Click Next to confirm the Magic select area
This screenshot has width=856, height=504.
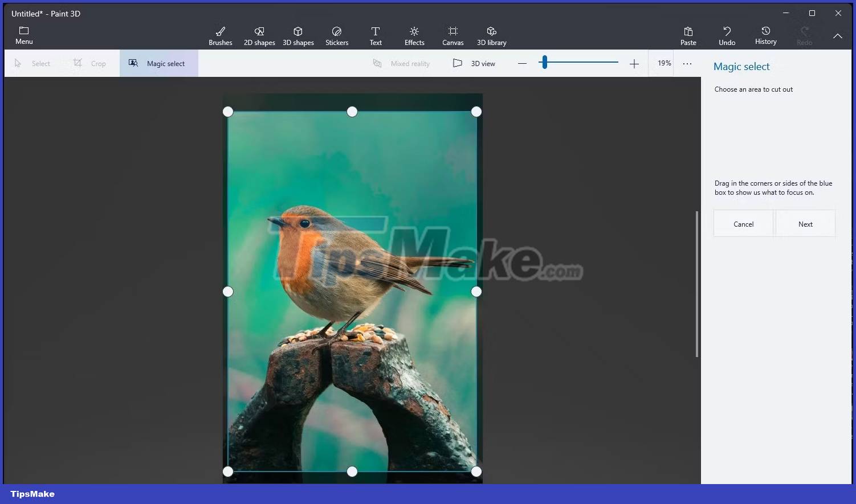[x=805, y=223]
